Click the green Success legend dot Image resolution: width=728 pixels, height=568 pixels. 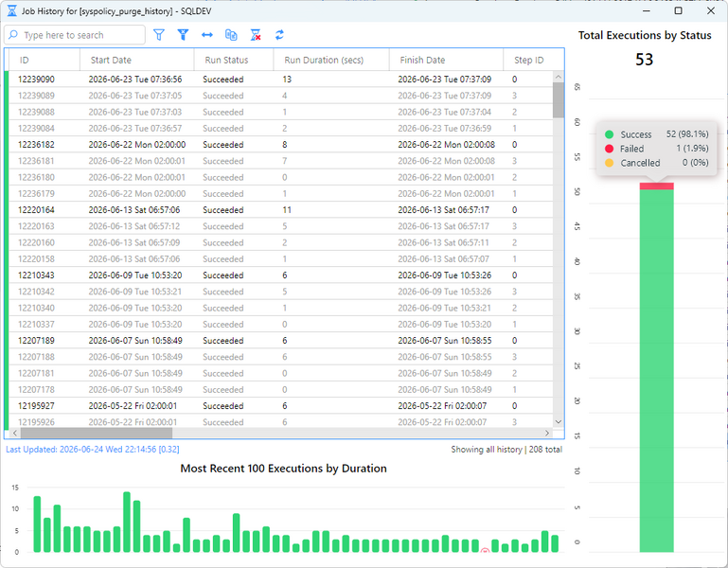point(610,134)
